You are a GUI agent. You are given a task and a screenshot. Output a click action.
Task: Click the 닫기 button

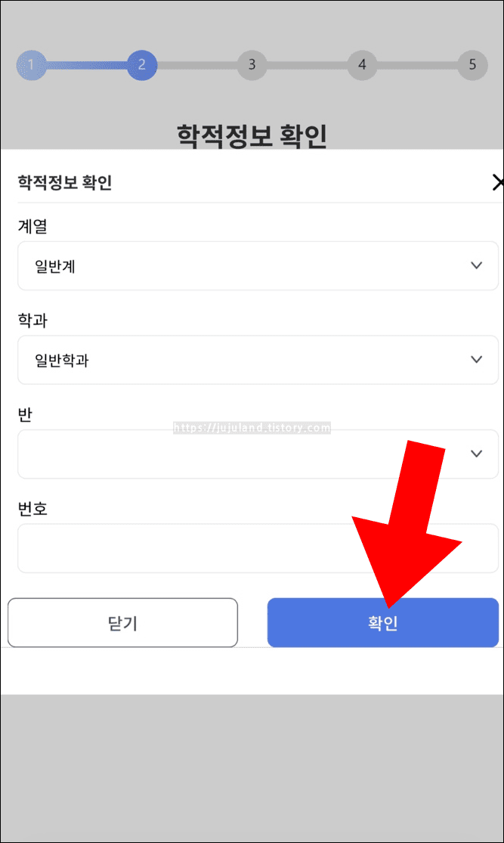122,622
